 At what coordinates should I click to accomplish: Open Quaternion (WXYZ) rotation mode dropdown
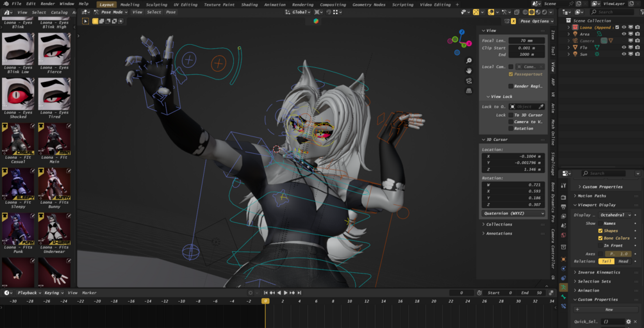coord(513,213)
